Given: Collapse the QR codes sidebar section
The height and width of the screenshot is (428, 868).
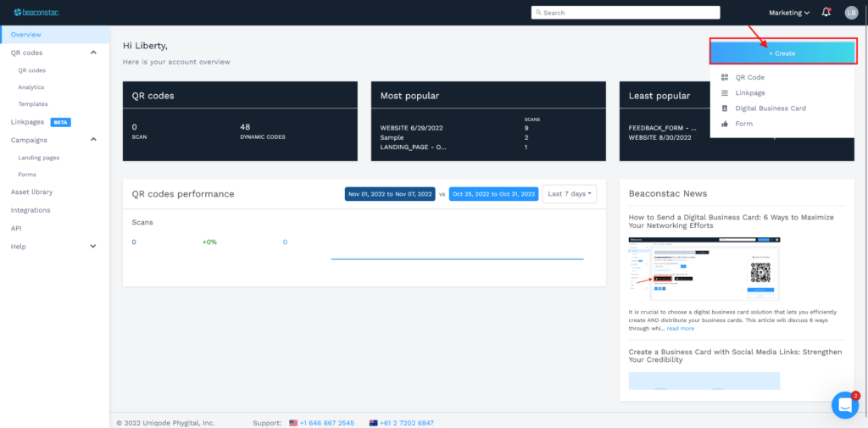Looking at the screenshot, I should pos(93,53).
